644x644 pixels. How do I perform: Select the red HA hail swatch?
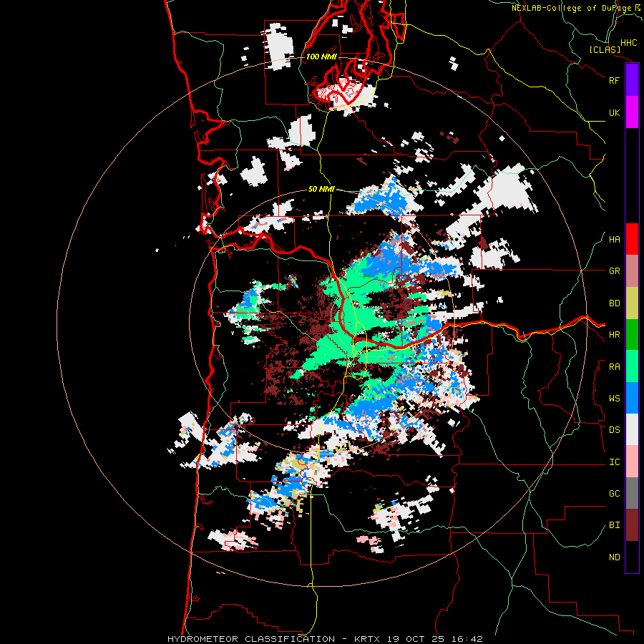pyautogui.click(x=632, y=239)
